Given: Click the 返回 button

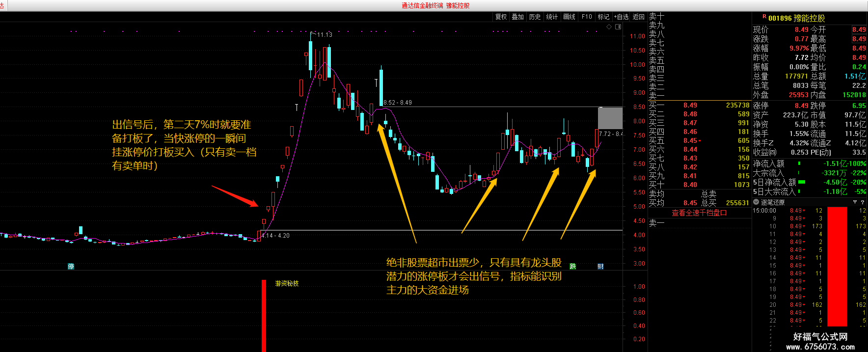Looking at the screenshot, I should tap(638, 17).
